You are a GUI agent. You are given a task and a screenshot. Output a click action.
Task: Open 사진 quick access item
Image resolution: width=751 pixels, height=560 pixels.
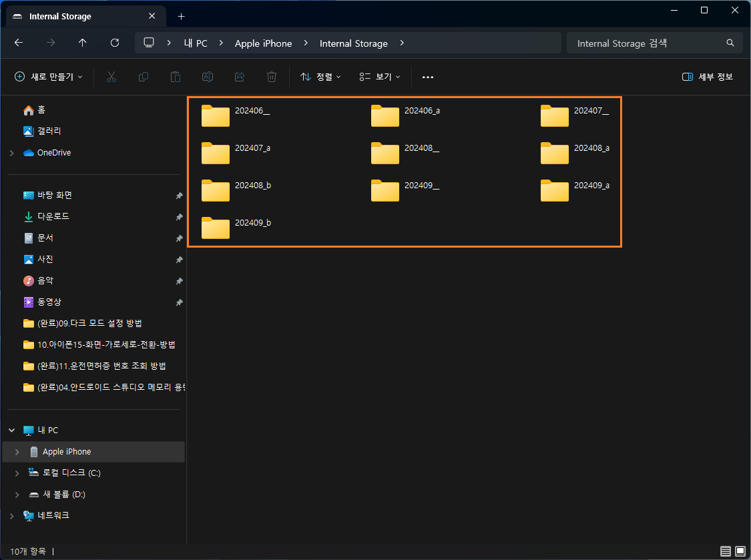pyautogui.click(x=38, y=259)
